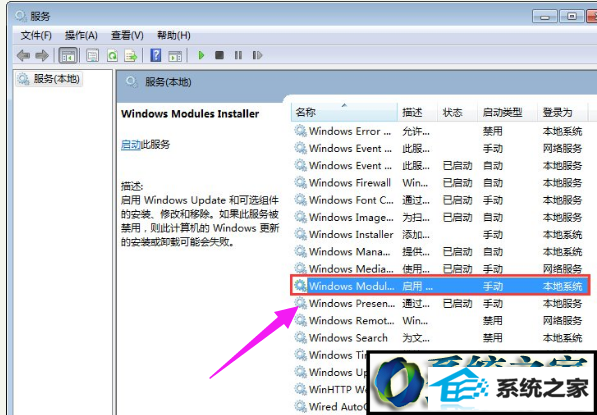The height and width of the screenshot is (415, 597).
Task: Select the Windows Modul... service row
Action: point(440,286)
